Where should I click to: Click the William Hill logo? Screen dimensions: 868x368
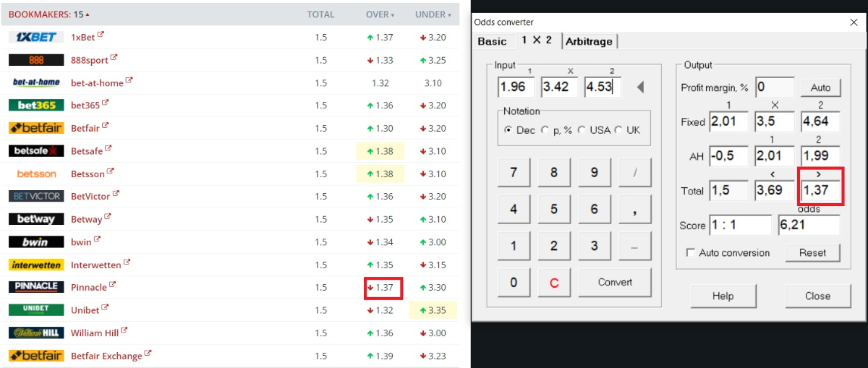36,333
